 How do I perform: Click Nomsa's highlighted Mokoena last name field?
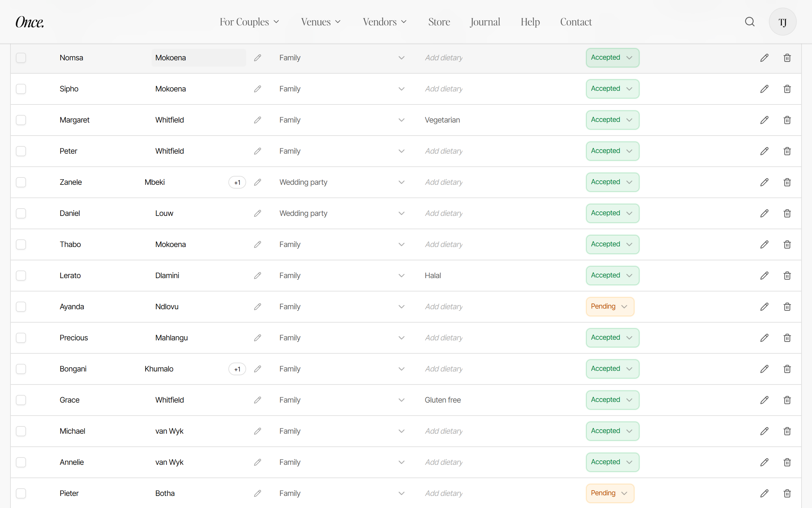coord(199,58)
